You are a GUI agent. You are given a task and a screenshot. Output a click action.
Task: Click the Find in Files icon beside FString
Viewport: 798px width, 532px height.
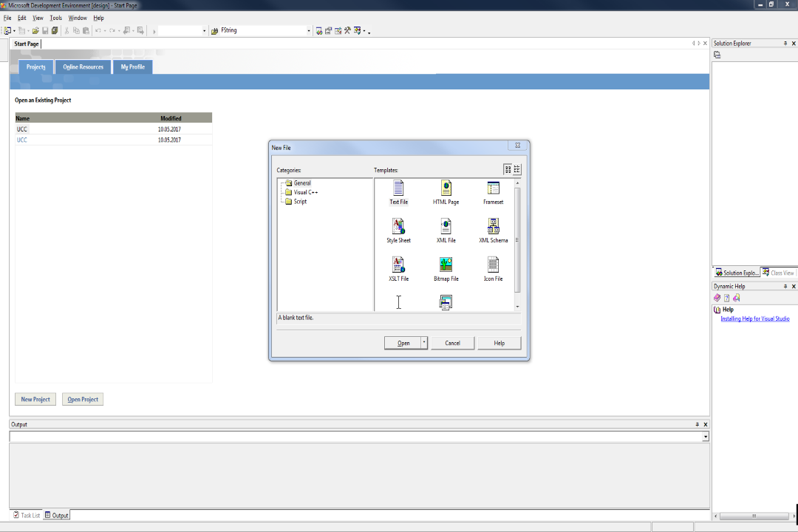[214, 31]
